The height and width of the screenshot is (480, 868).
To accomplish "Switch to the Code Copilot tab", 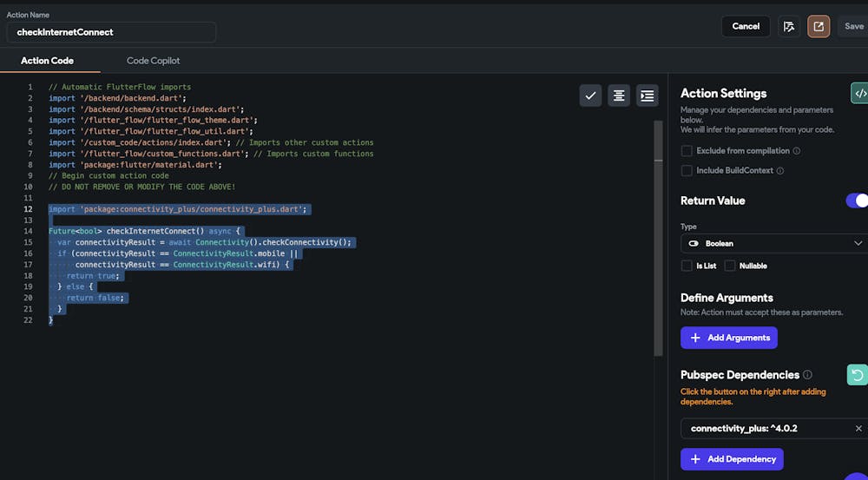I will pyautogui.click(x=153, y=61).
